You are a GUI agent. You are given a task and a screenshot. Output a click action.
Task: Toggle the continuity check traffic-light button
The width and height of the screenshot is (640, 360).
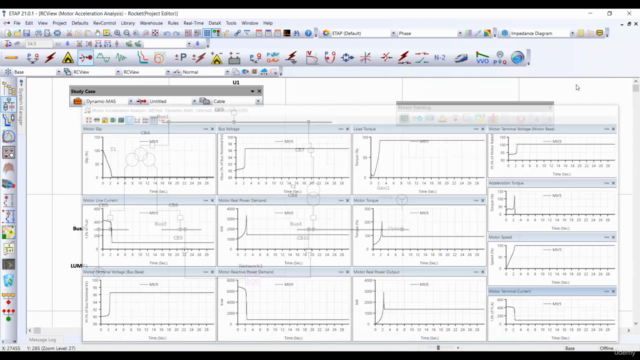pyautogui.click(x=216, y=33)
